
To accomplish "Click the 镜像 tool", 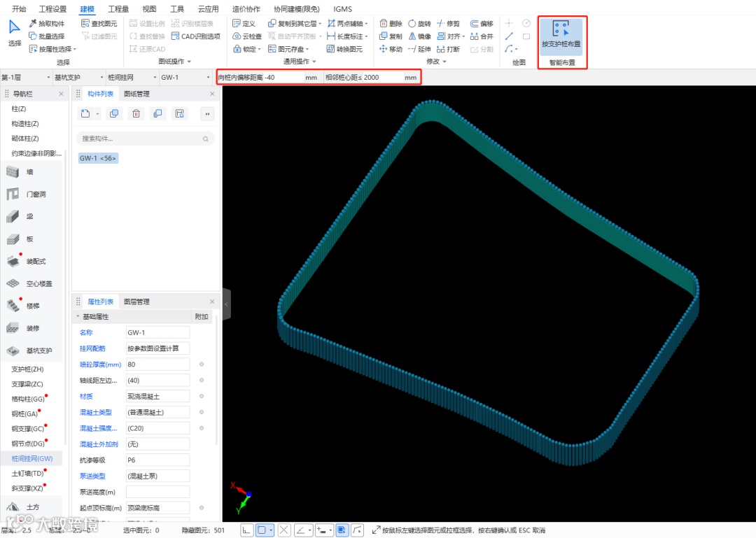I will click(419, 36).
